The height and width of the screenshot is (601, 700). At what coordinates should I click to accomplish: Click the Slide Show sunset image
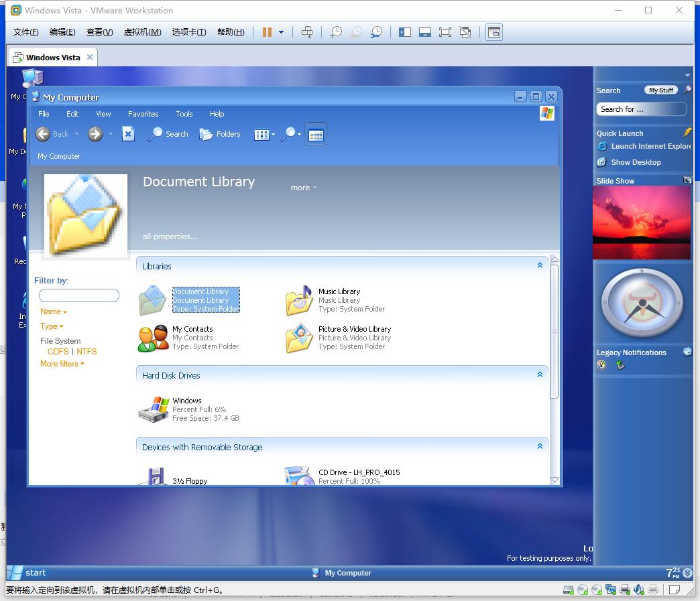click(x=642, y=222)
